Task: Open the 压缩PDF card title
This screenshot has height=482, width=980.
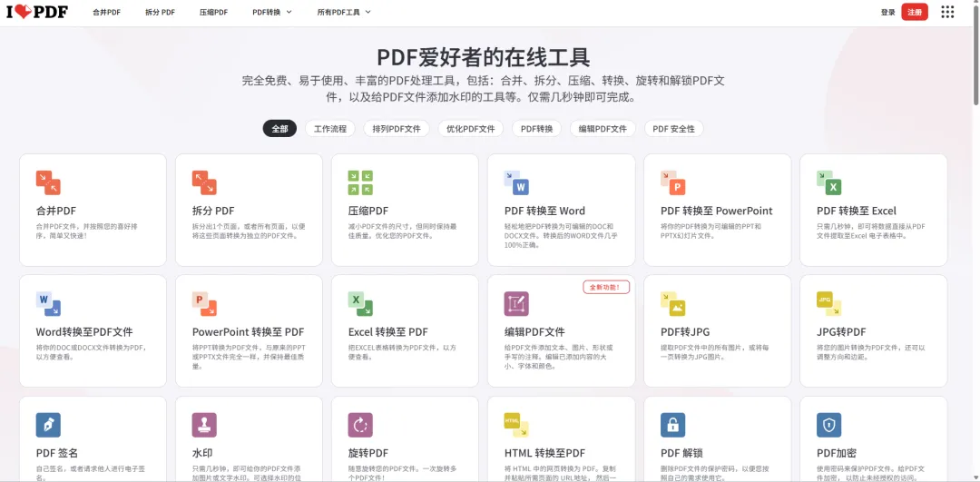Action: pos(368,211)
